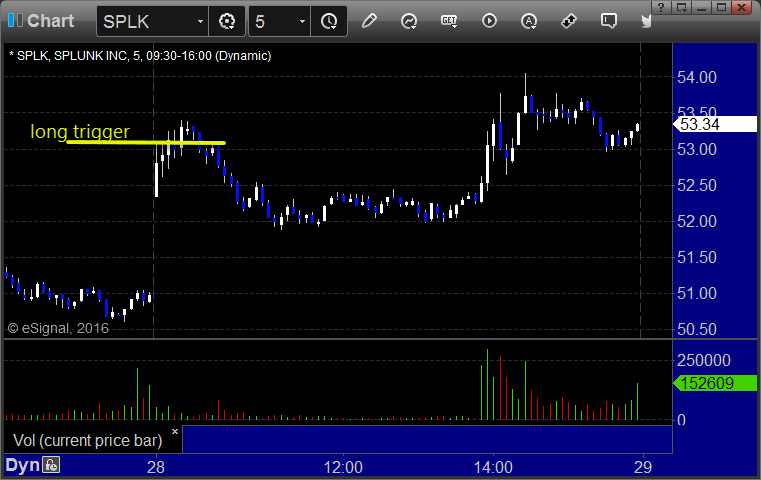
Task: Click the 50.50 price axis label
Action: [x=696, y=330]
